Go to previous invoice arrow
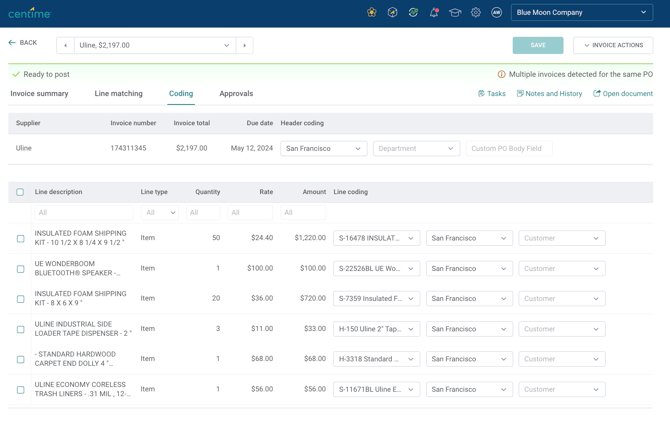 tap(65, 45)
